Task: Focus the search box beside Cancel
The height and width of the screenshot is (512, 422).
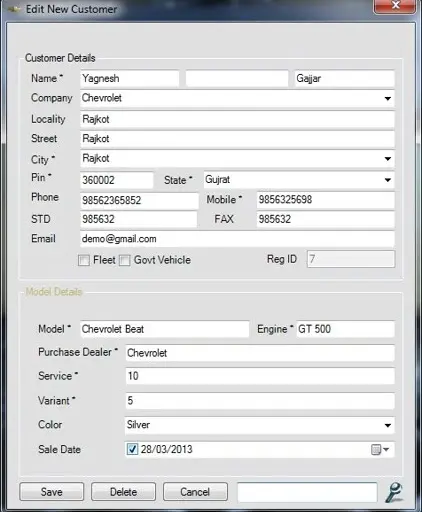Action: tap(307, 492)
